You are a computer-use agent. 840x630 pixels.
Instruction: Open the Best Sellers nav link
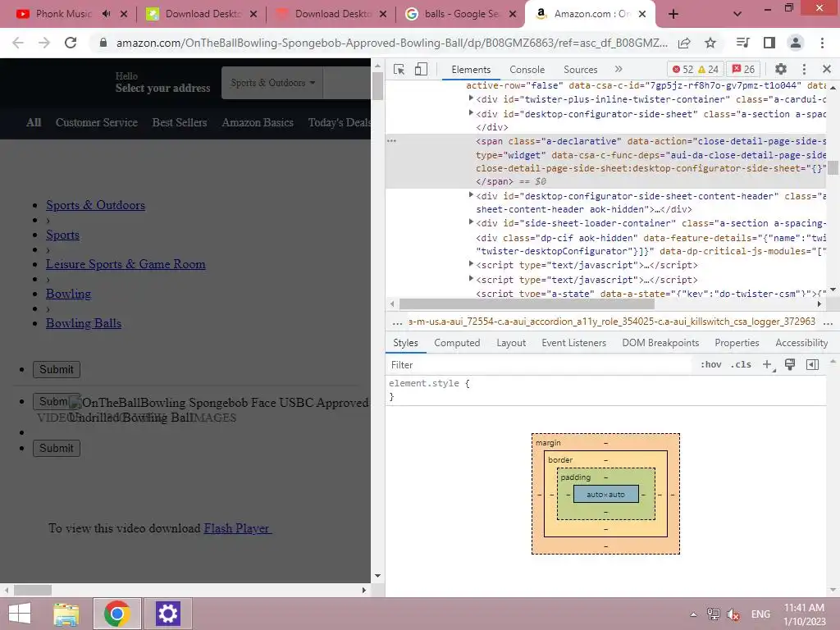pos(180,123)
